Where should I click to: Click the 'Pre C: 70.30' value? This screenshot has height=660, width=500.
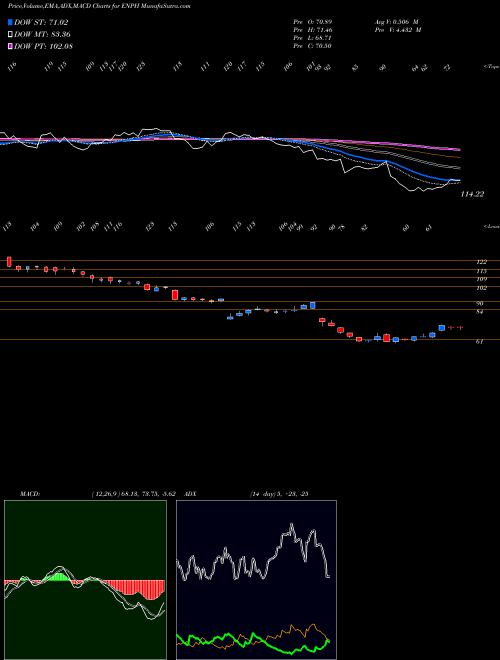[312, 46]
